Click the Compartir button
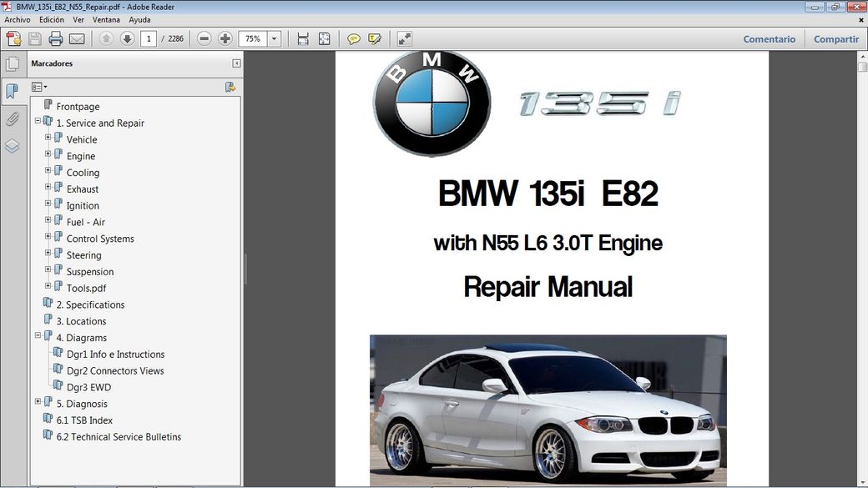Screen dimensions: 868x488 (835, 39)
